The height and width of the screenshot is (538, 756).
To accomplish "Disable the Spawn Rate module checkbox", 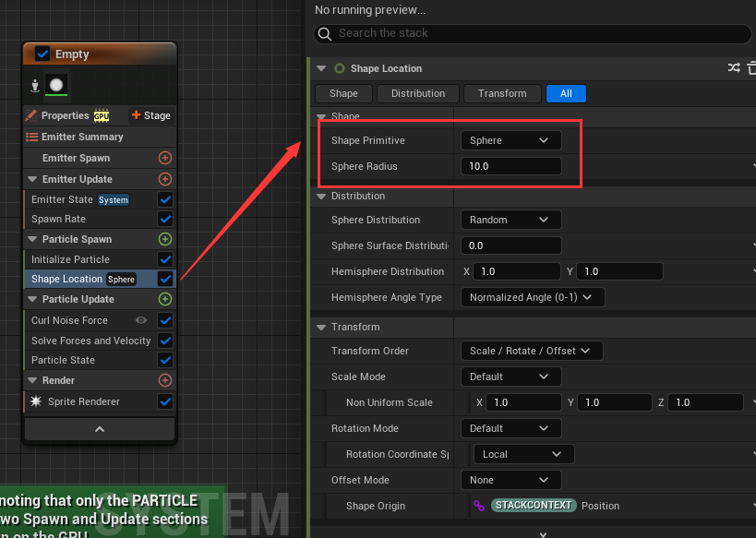I will tap(165, 220).
